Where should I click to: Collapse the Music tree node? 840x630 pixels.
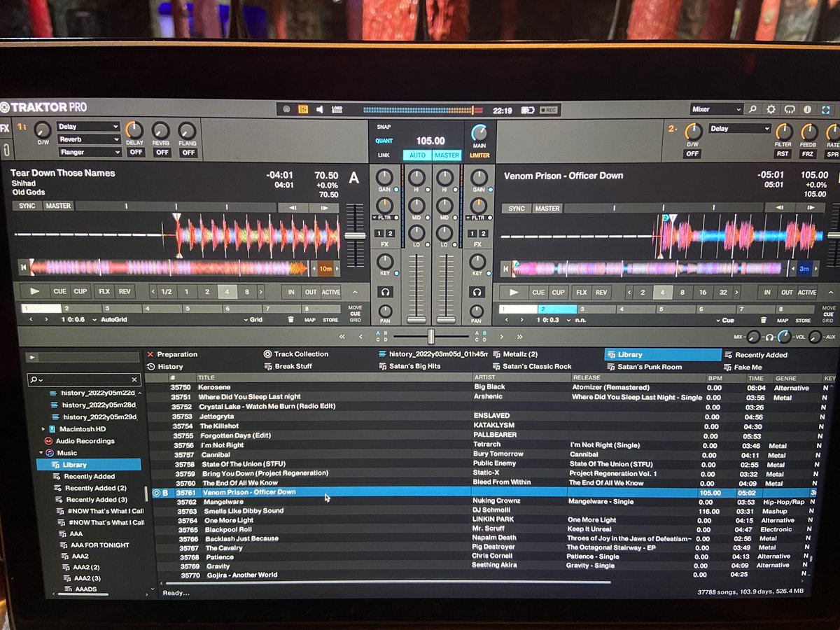click(x=41, y=453)
